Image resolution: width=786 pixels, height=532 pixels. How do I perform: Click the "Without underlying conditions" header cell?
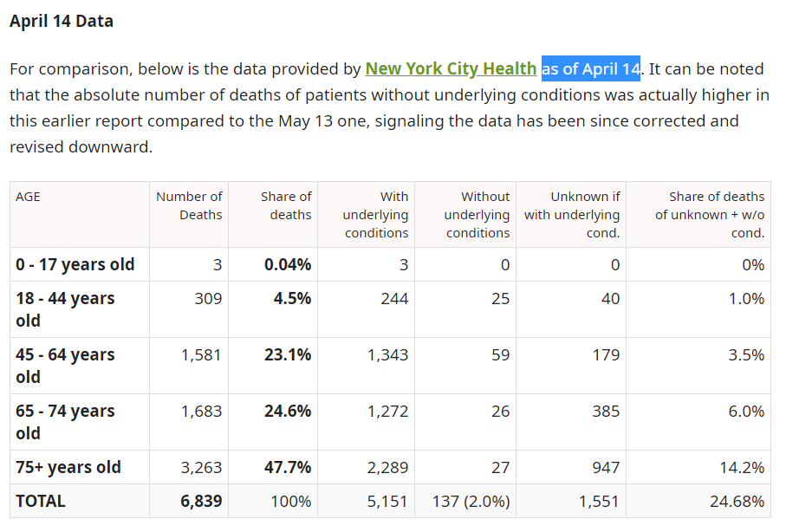(x=477, y=215)
